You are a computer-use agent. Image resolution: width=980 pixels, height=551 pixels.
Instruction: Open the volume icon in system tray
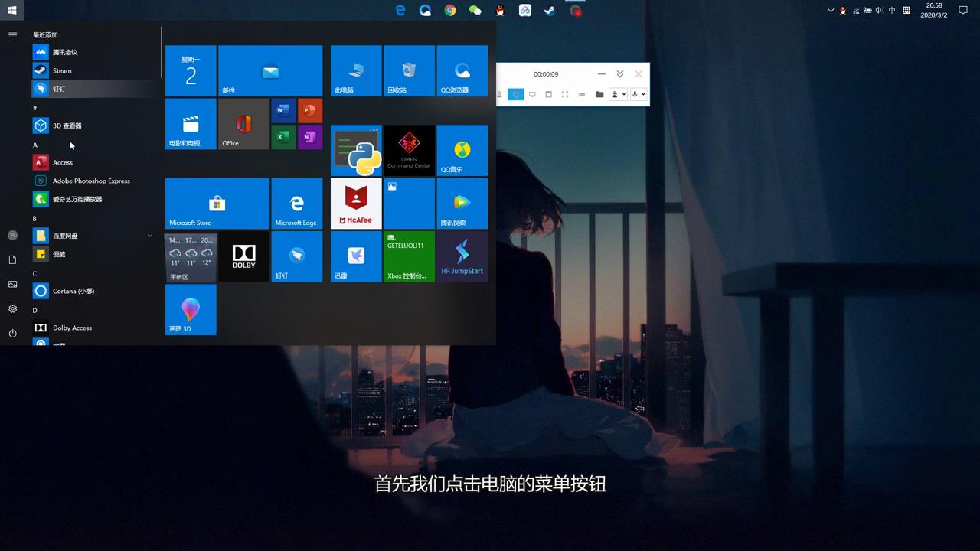[879, 10]
